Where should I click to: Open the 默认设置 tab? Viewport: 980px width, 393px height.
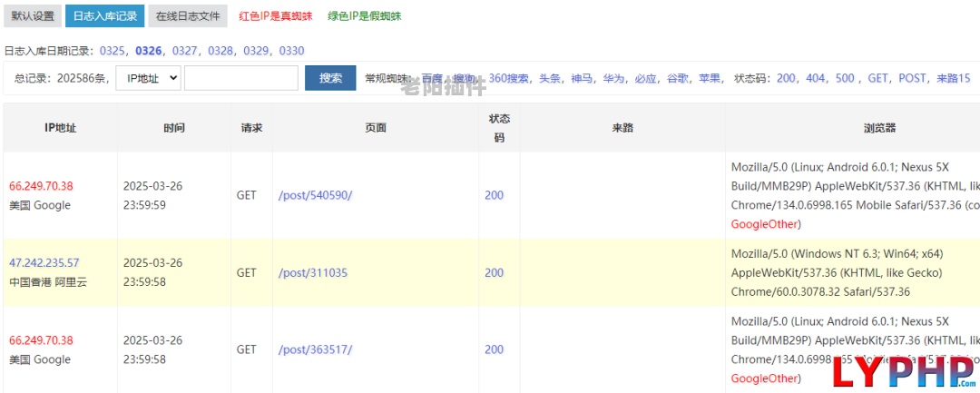click(x=33, y=16)
